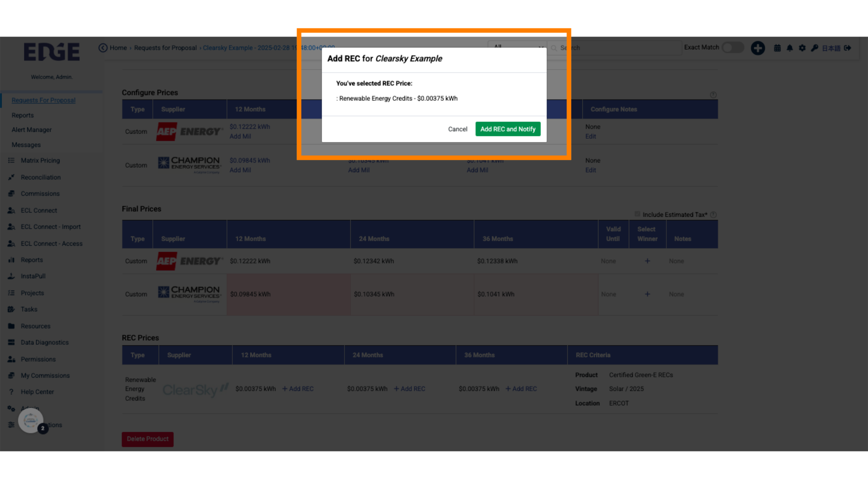
Task: Open Messages in sidebar
Action: (26, 145)
